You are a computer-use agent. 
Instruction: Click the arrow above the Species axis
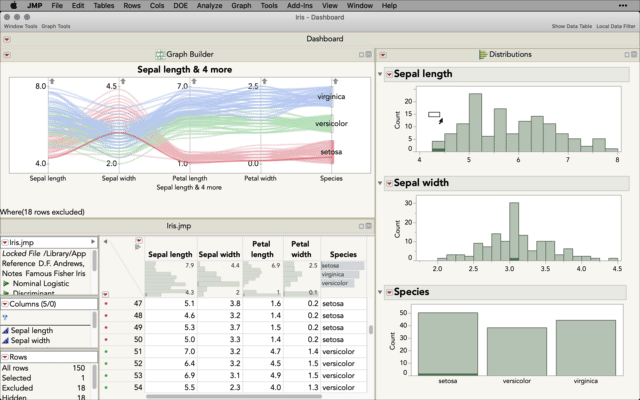pos(336,81)
